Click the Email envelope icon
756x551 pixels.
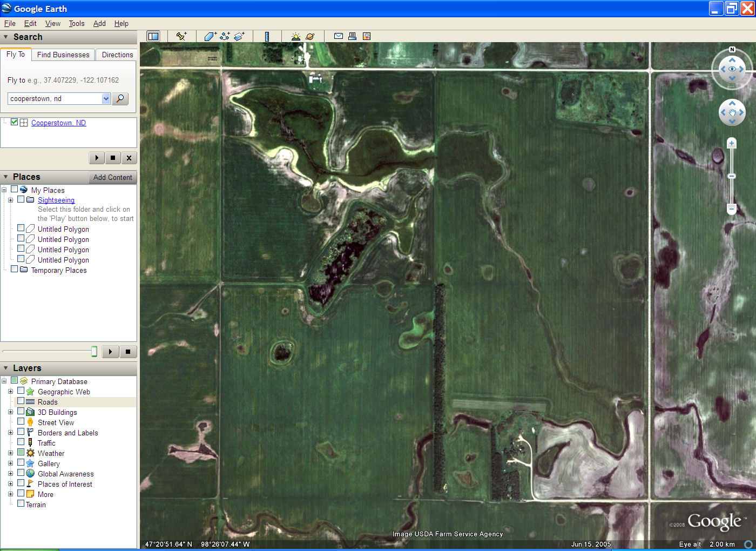[339, 36]
